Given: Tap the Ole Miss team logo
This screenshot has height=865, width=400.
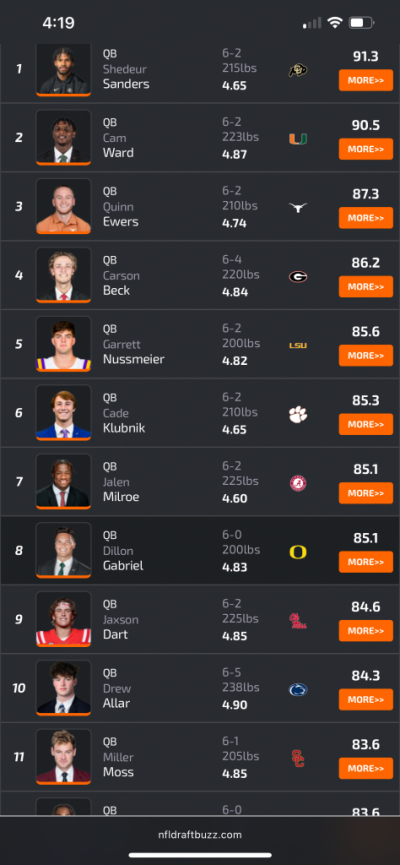Looking at the screenshot, I should tap(298, 621).
